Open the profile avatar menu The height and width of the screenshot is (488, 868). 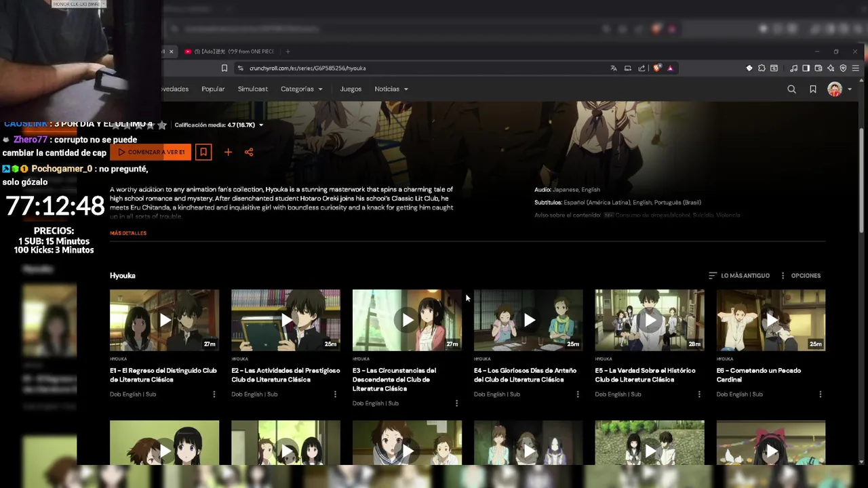[839, 89]
